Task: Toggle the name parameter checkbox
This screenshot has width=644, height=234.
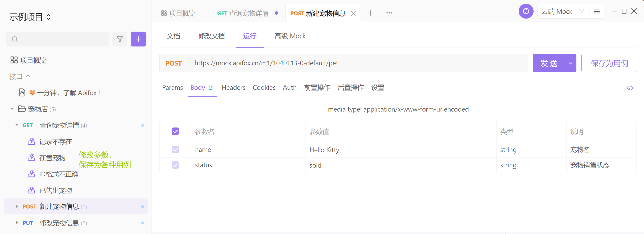Action: [175, 150]
